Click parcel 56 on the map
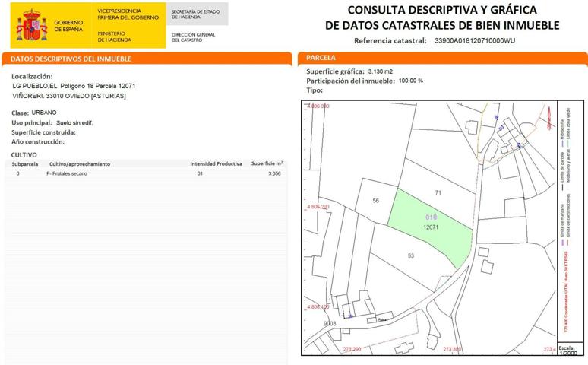 point(375,201)
